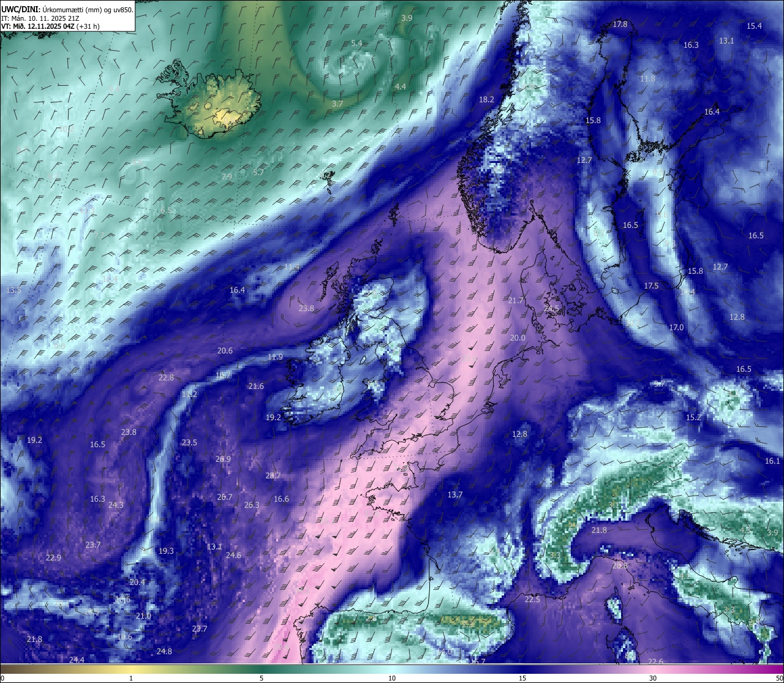Click the 17.8 value label
The image size is (784, 683).
point(620,25)
